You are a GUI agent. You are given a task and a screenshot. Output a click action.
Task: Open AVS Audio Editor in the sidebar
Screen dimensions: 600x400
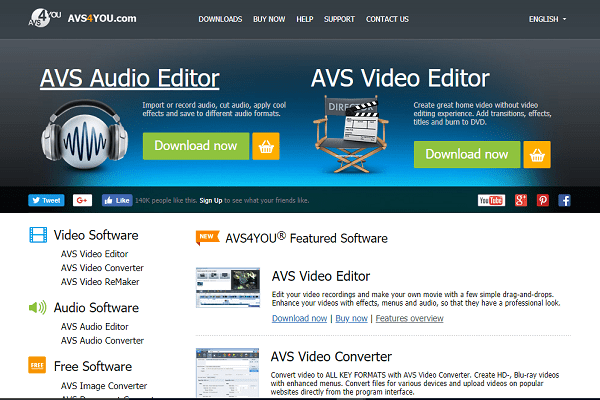click(95, 327)
